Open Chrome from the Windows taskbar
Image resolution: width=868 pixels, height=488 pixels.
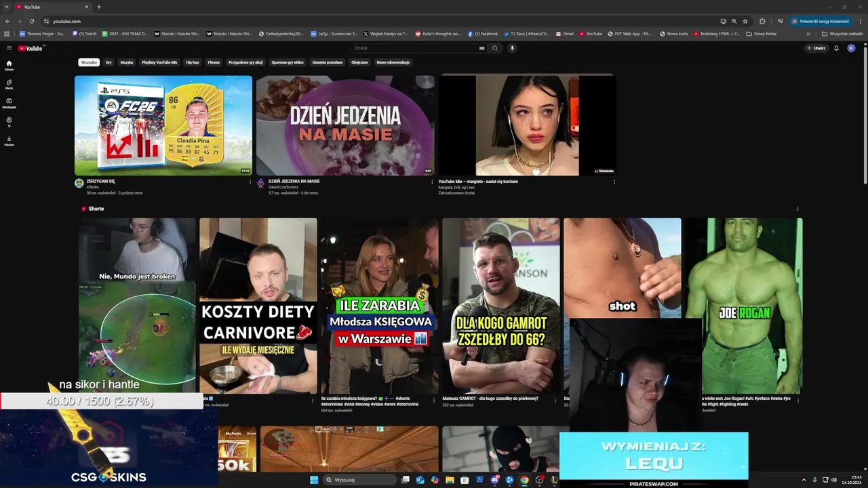524,480
